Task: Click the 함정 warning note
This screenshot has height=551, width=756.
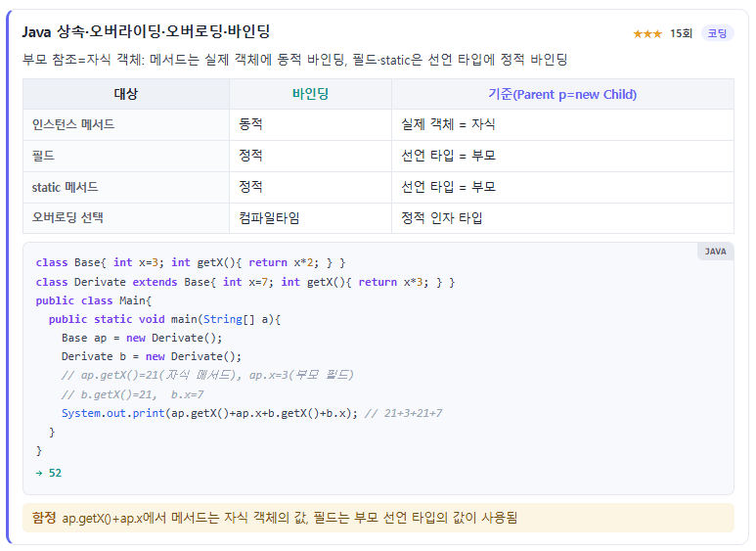Action: (x=378, y=518)
